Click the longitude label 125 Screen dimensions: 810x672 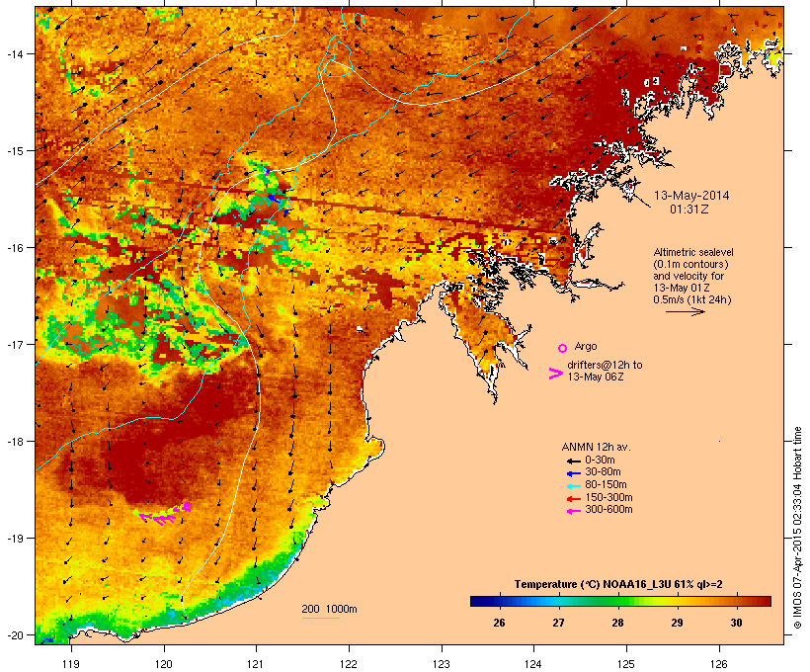tap(626, 664)
